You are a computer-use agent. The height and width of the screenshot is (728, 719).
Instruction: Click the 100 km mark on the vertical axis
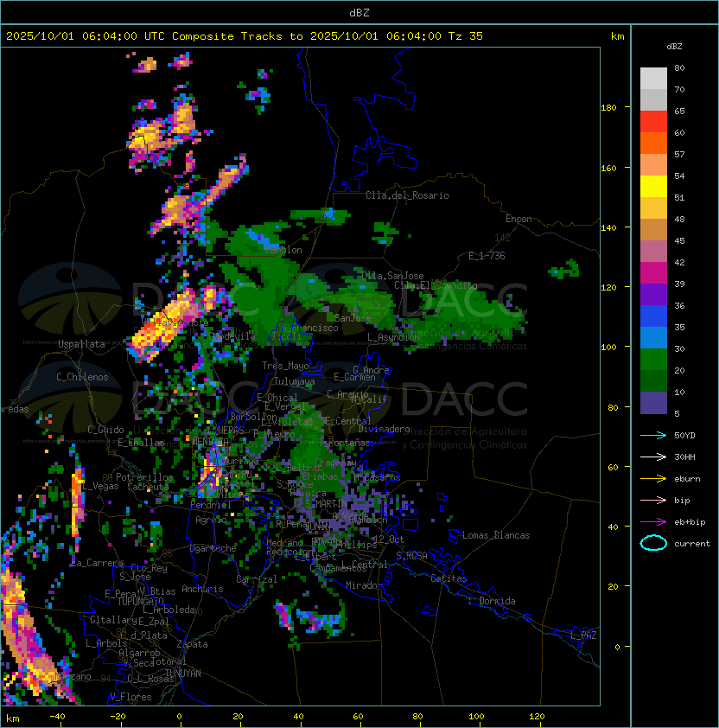[x=608, y=348]
